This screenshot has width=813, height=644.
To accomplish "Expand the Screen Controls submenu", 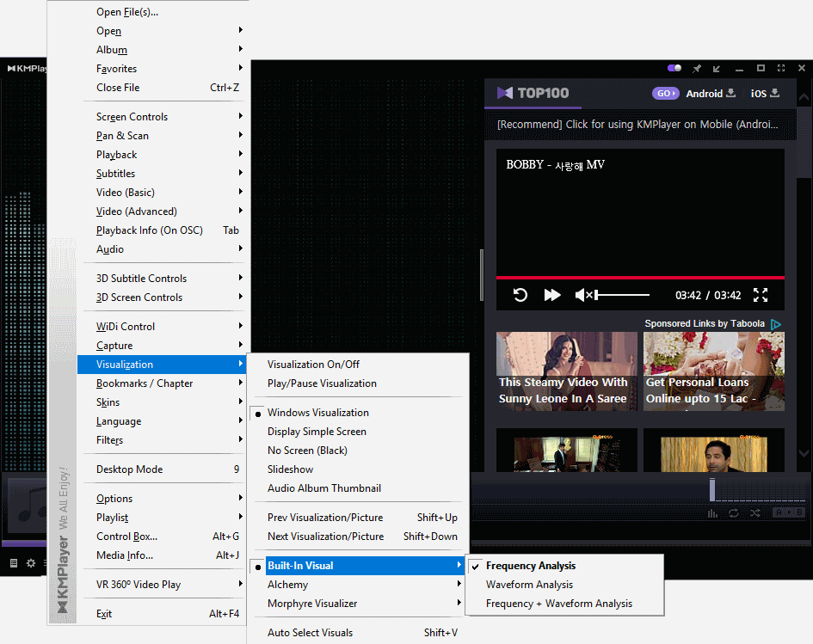I will coord(162,117).
